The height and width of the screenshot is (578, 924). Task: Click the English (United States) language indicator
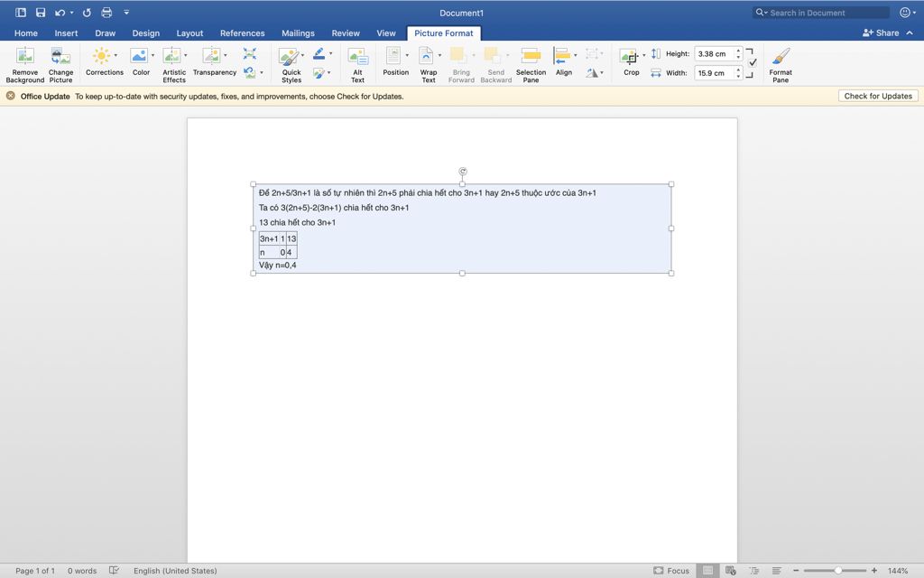175,571
